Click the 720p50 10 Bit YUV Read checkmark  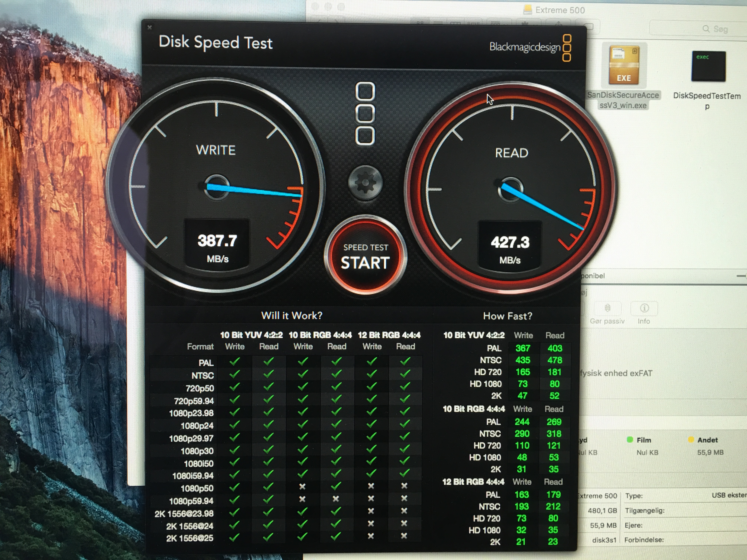(x=268, y=386)
